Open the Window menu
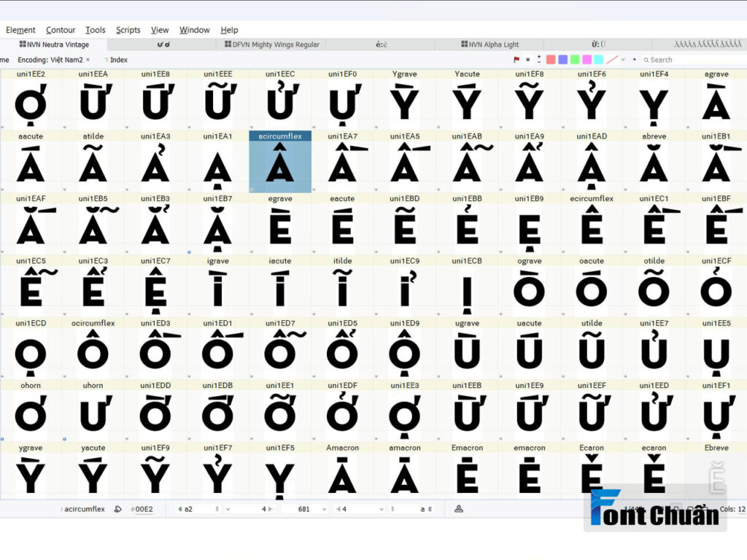The height and width of the screenshot is (560, 747). (194, 30)
